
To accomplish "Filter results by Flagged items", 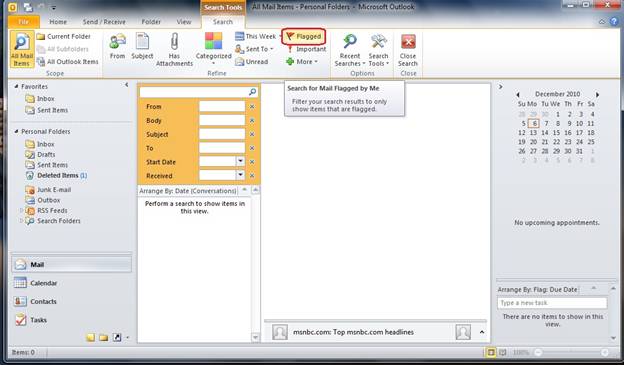I will pos(304,37).
